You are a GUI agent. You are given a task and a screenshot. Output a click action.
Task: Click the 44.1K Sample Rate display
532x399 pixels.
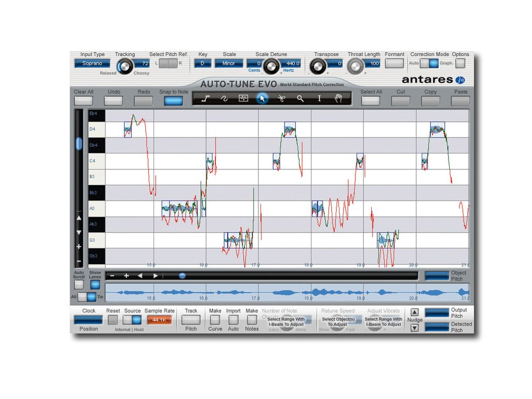tap(160, 320)
